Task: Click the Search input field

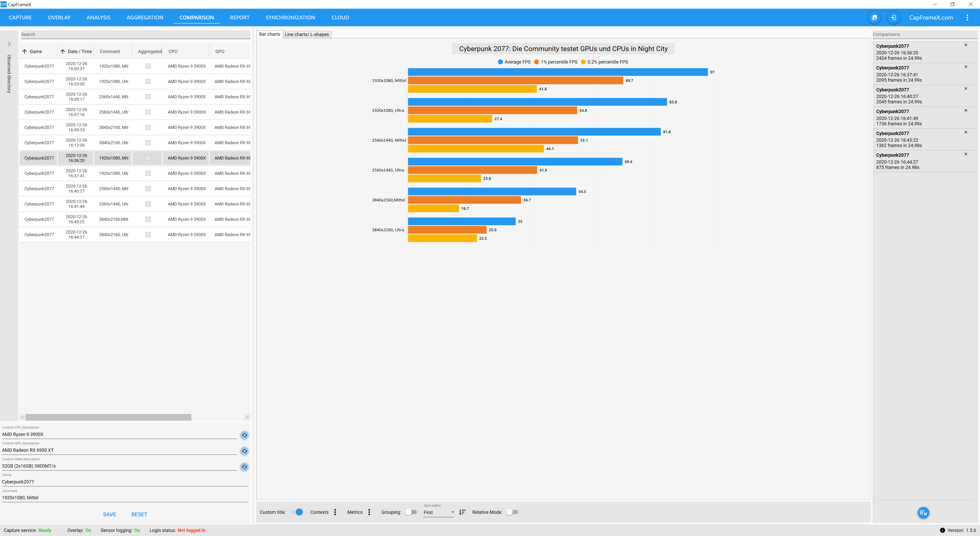Action: [x=135, y=34]
